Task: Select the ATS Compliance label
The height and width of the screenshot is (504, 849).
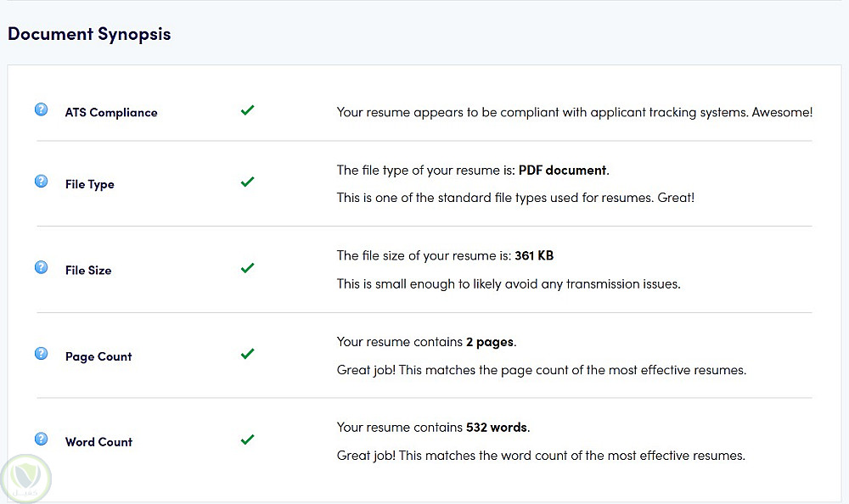Action: coord(111,113)
